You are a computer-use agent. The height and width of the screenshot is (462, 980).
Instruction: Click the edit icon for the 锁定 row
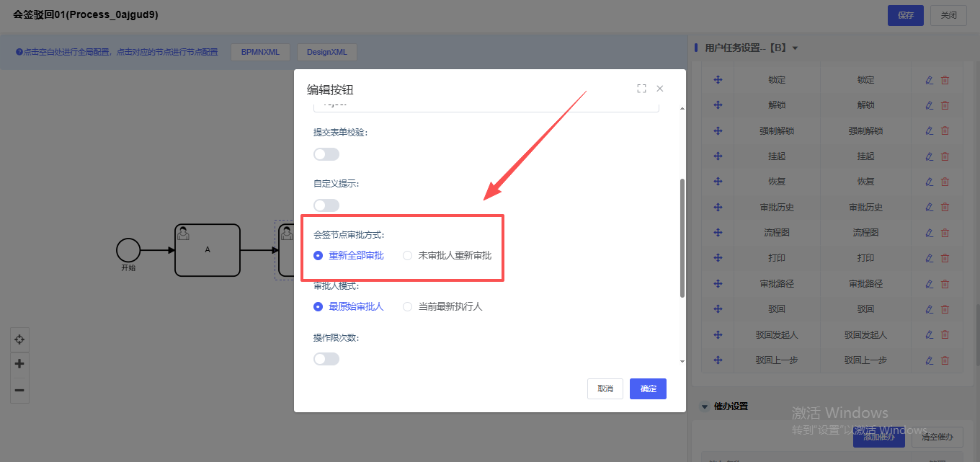click(929, 80)
